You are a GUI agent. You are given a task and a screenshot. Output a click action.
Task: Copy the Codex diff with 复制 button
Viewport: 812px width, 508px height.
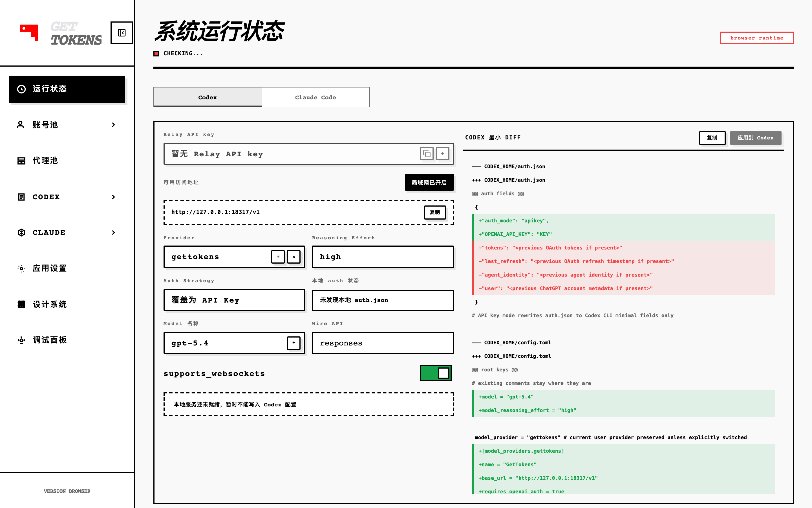pos(712,138)
